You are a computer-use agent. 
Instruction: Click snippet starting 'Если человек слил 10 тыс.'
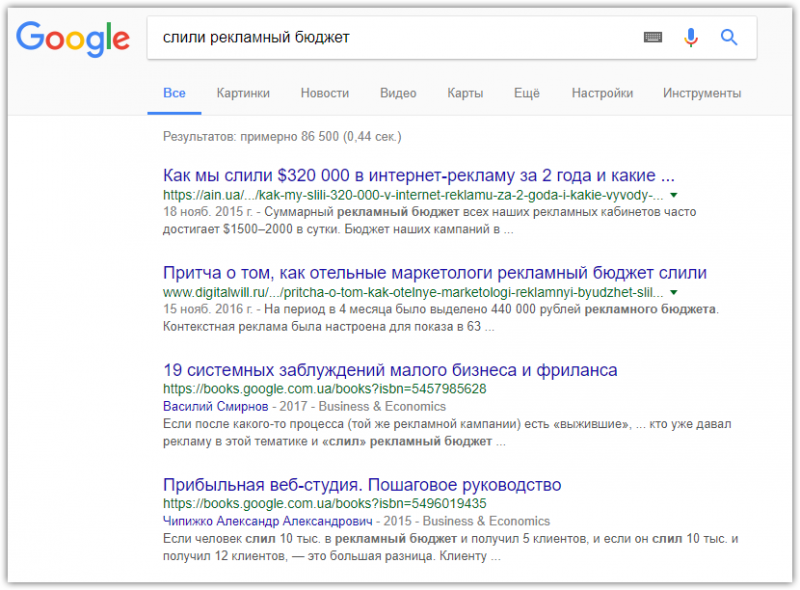[x=451, y=547]
